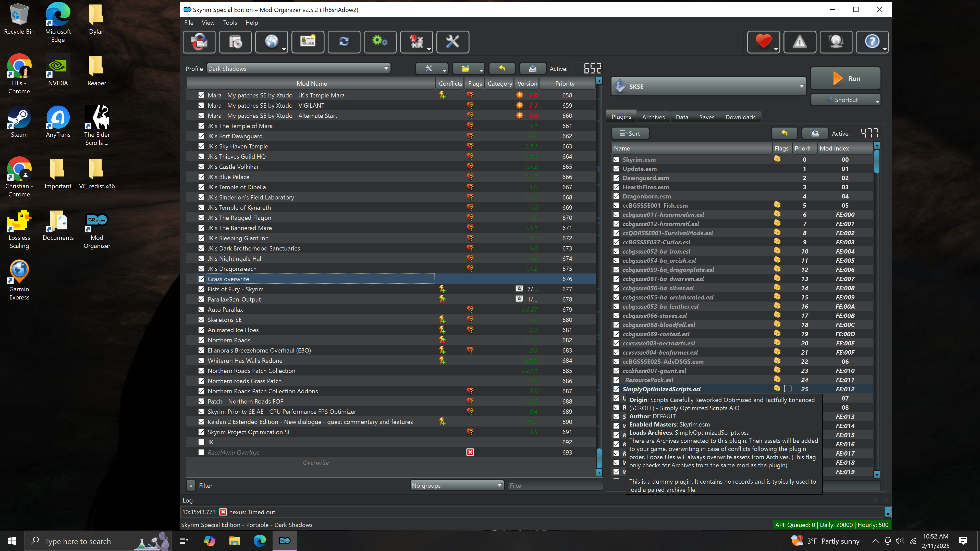Image resolution: width=980 pixels, height=551 pixels.
Task: Click the mod list vertical scrollbar thumb
Action: tap(599, 459)
